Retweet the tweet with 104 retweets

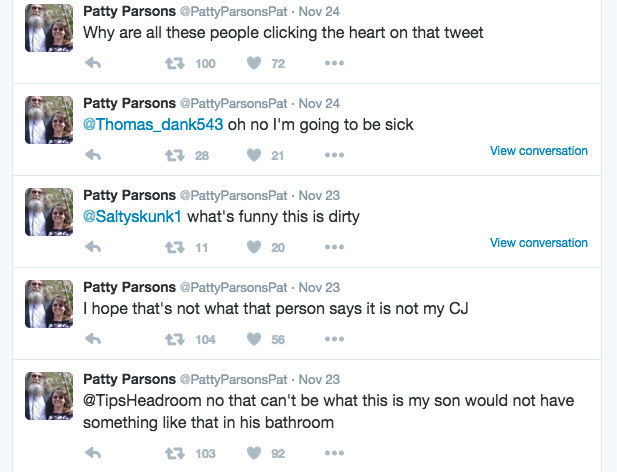tap(174, 339)
